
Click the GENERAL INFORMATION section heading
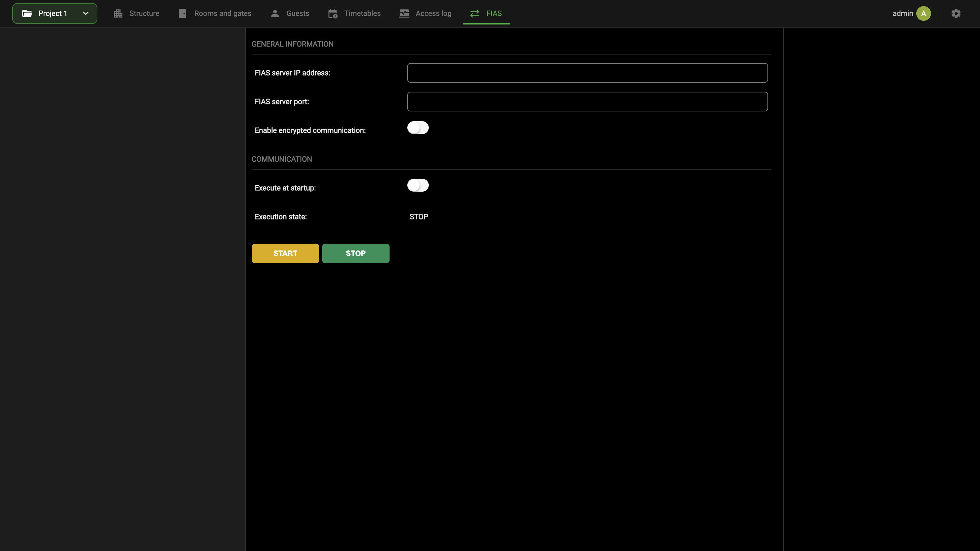pos(292,44)
